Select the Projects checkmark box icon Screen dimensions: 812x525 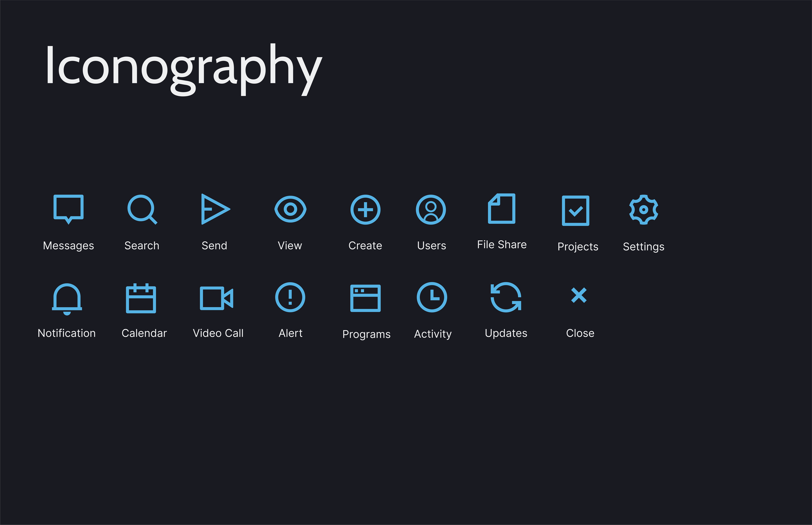click(x=576, y=210)
